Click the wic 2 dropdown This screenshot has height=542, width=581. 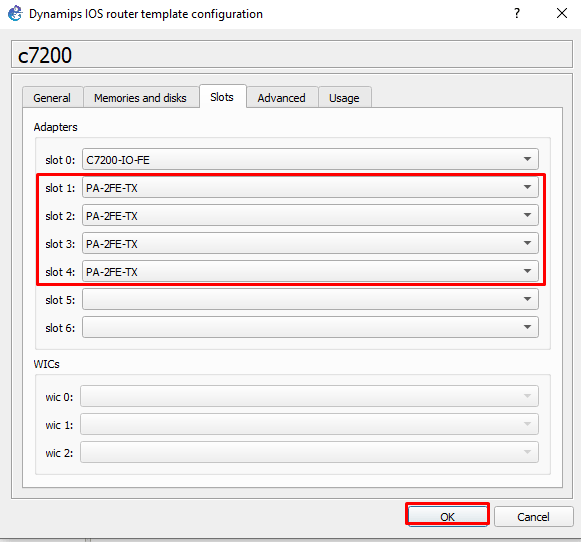point(309,452)
